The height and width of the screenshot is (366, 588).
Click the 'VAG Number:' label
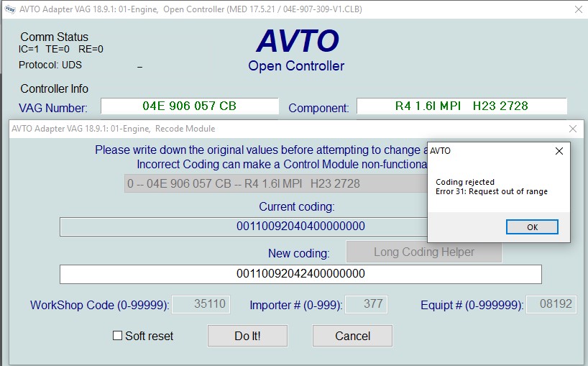click(53, 108)
